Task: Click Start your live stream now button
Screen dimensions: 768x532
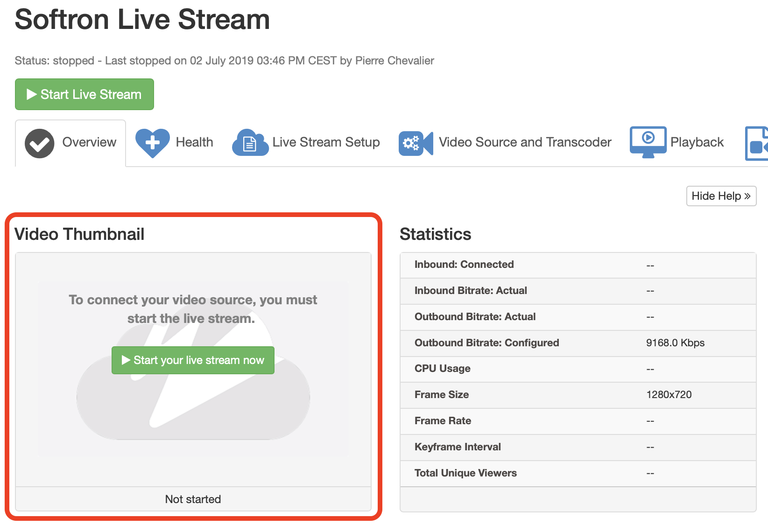Action: tap(193, 360)
